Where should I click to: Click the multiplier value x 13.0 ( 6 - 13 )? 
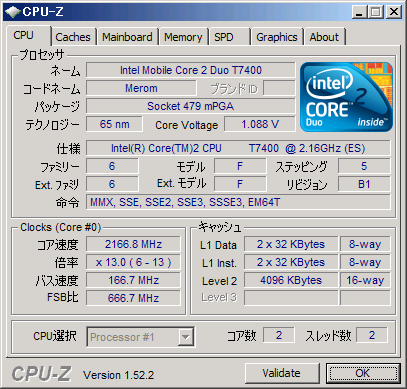tap(133, 262)
